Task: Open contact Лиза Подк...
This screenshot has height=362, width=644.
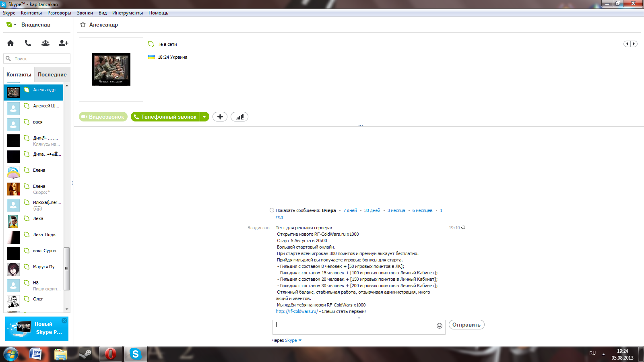Action: pos(33,237)
